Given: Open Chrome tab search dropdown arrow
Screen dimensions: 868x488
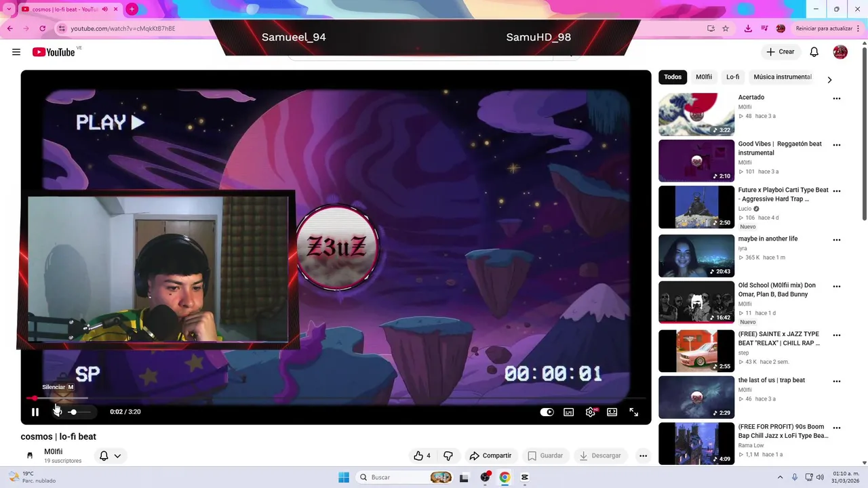Looking at the screenshot, I should (9, 9).
